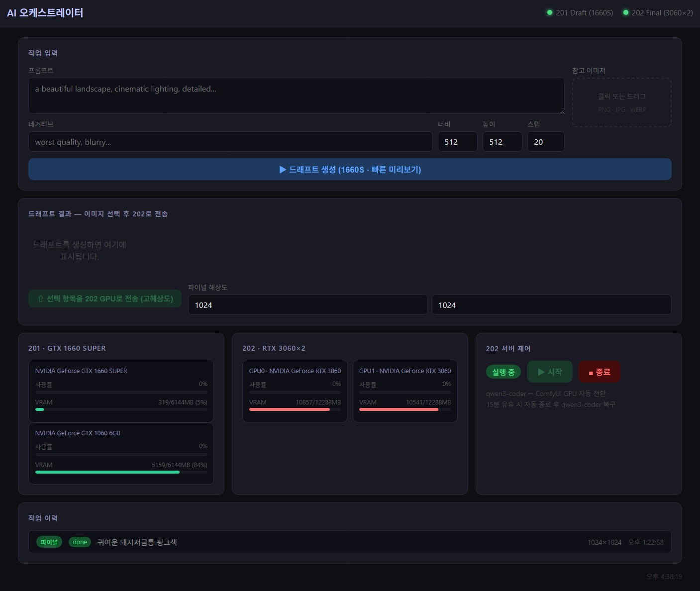700x591 pixels.
Task: Click the first final resolution 1024 field
Action: 307,305
